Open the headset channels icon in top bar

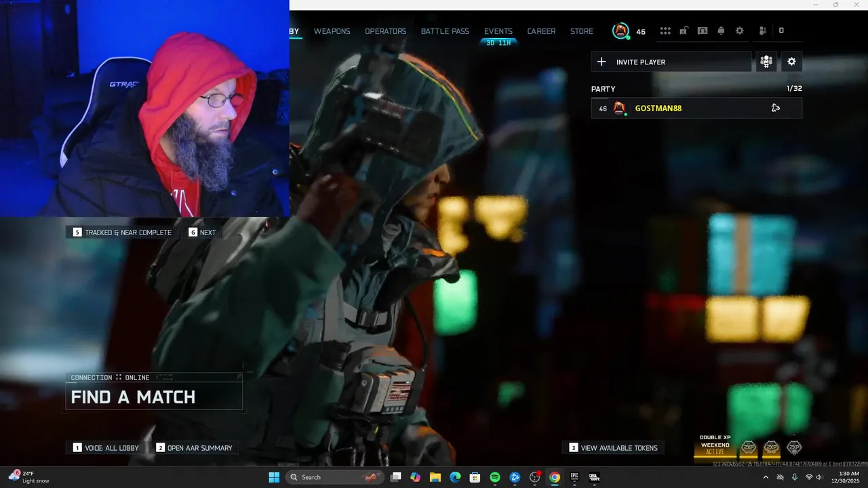(x=703, y=31)
